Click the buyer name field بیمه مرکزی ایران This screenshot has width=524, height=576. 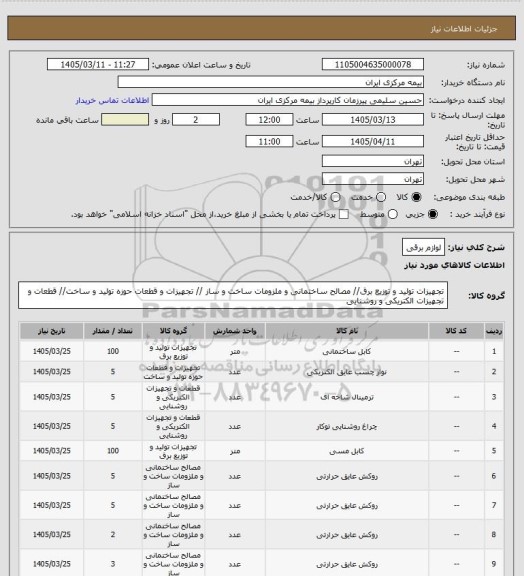pos(270,82)
